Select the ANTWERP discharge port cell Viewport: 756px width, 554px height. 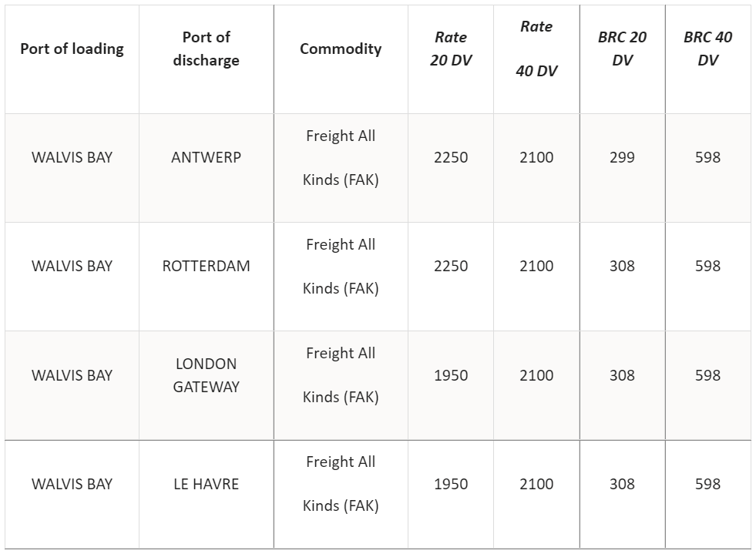coord(206,157)
